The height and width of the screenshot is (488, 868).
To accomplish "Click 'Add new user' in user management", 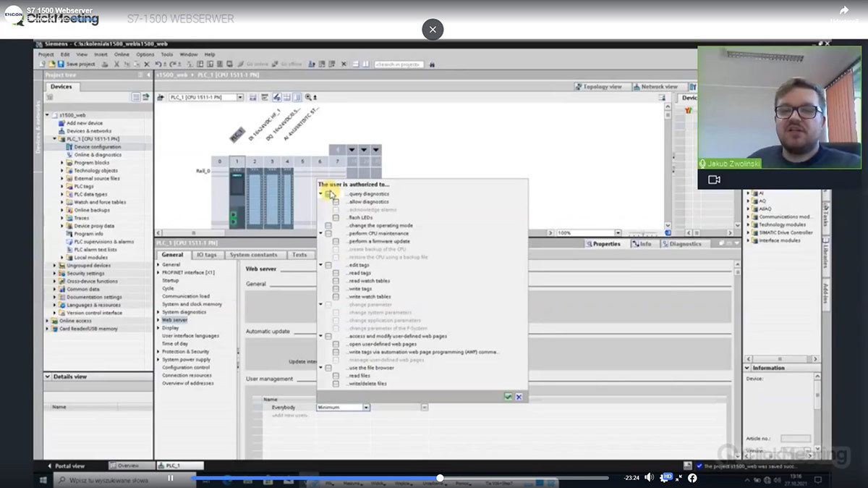I will click(289, 416).
